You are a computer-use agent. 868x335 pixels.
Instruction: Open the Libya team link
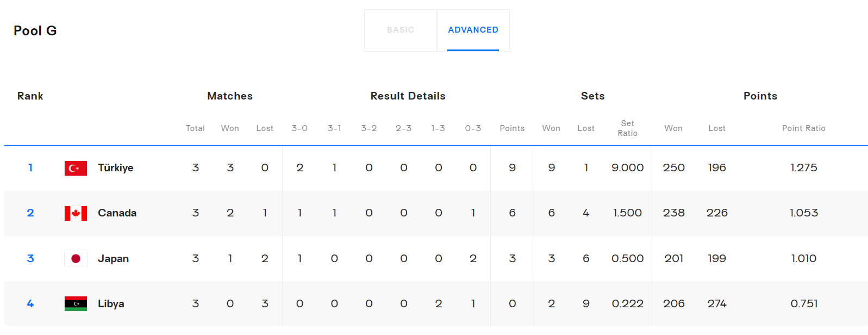(111, 304)
